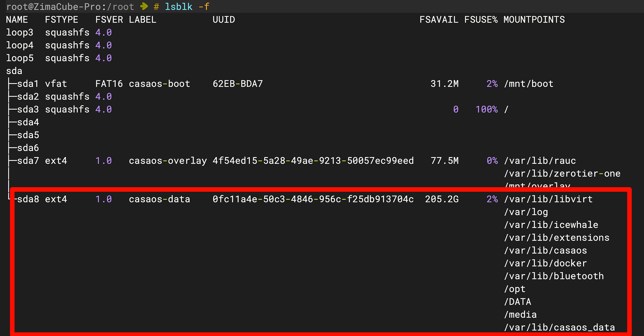This screenshot has width=644, height=336.
Task: Click the FSTYPE column header
Action: tap(62, 20)
